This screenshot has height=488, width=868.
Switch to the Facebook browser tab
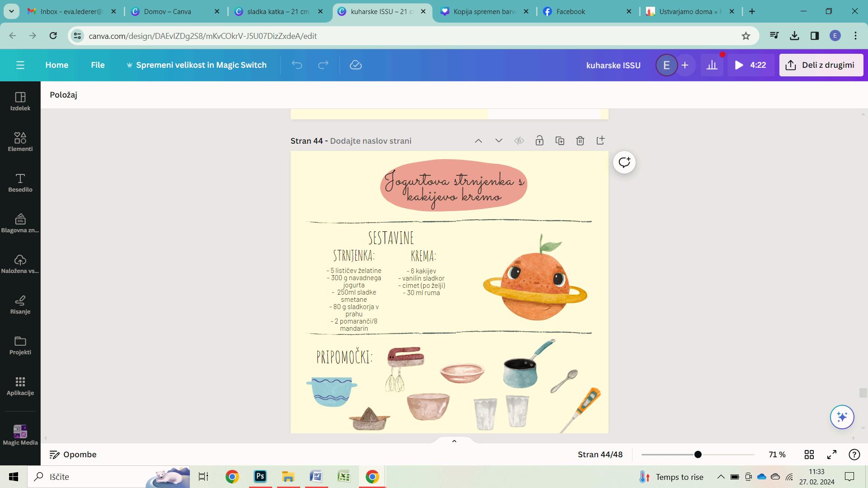pos(587,11)
